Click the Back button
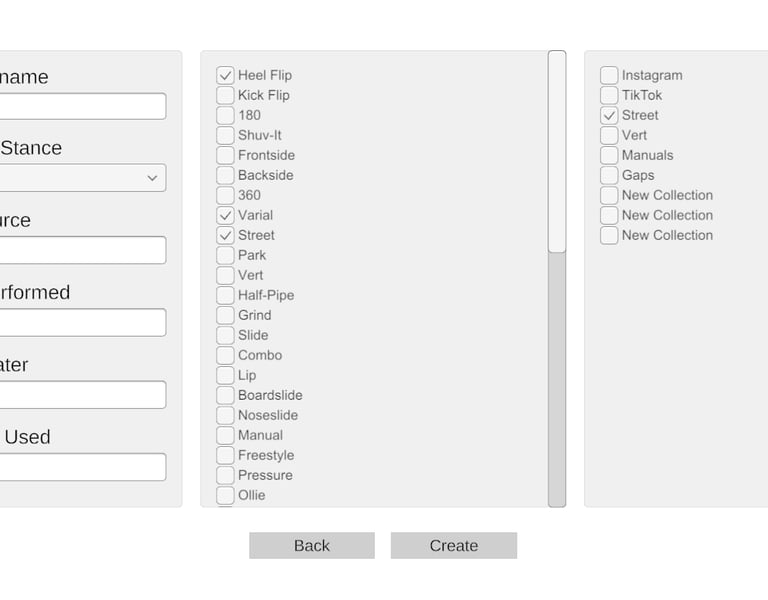This screenshot has height=600, width=768. (311, 545)
